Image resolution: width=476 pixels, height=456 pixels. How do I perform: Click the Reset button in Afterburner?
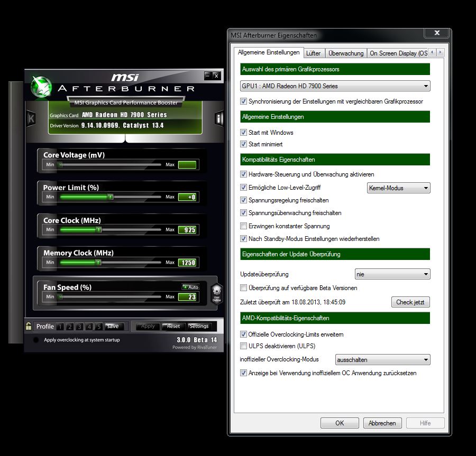[173, 326]
